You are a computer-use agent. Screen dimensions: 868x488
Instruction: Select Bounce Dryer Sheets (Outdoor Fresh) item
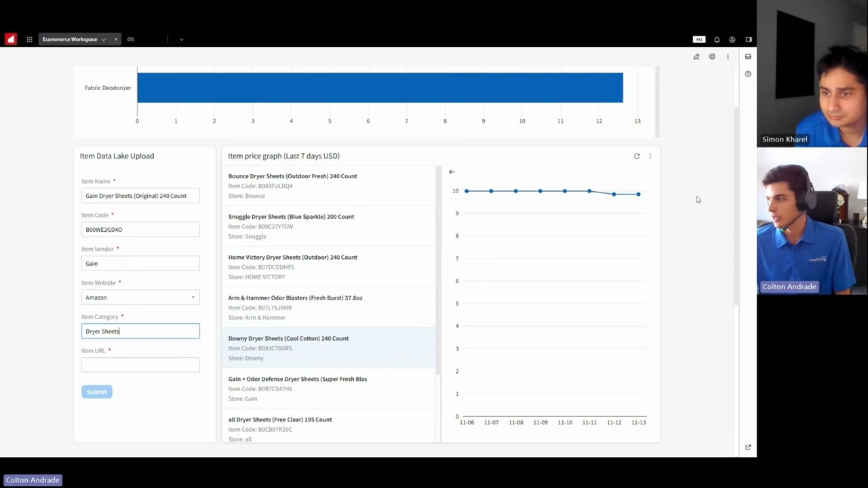point(328,186)
